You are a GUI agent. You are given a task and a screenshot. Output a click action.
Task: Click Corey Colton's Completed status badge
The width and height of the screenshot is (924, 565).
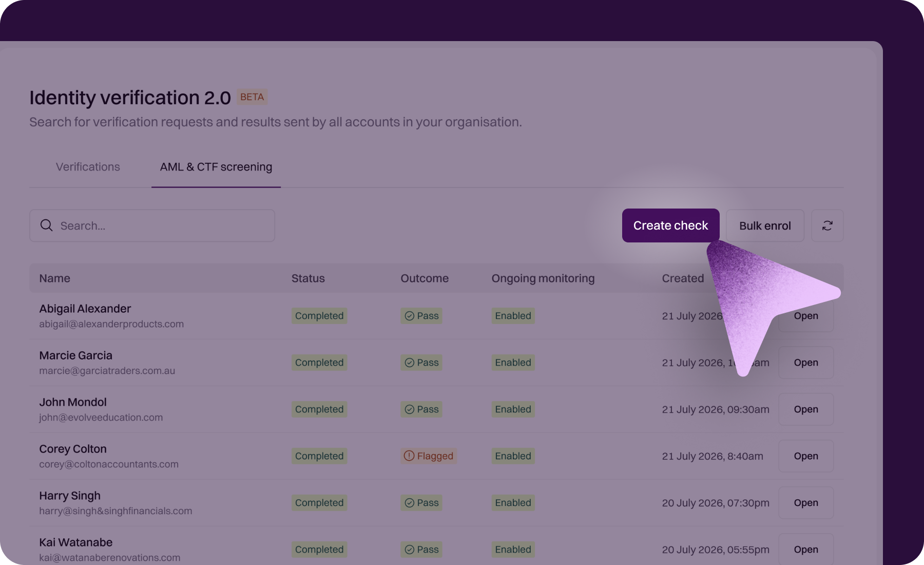319,456
